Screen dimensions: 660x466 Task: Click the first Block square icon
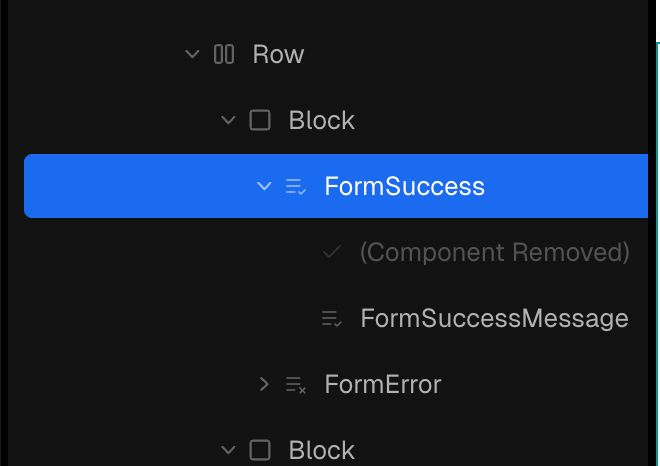(x=260, y=120)
